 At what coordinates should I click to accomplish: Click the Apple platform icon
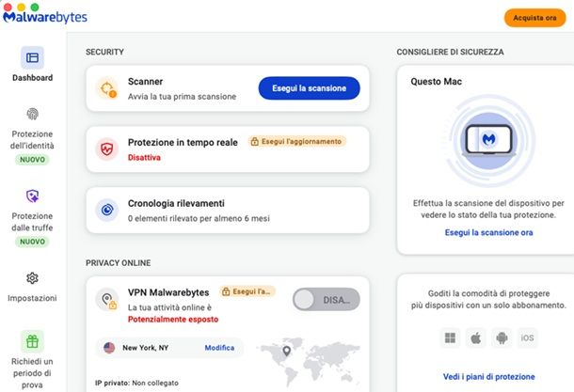pyautogui.click(x=475, y=337)
